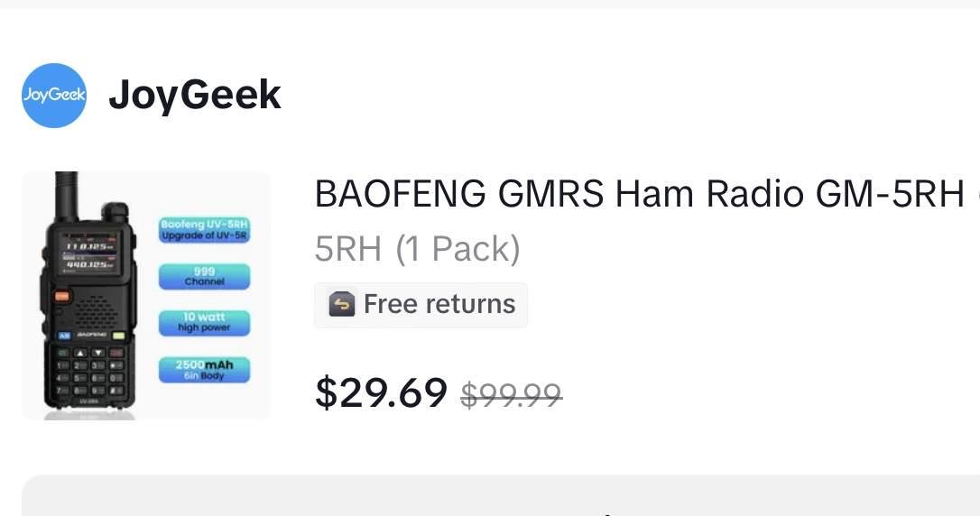The image size is (980, 516).
Task: Click the radio's antenna in the product photo
Action: [x=66, y=191]
